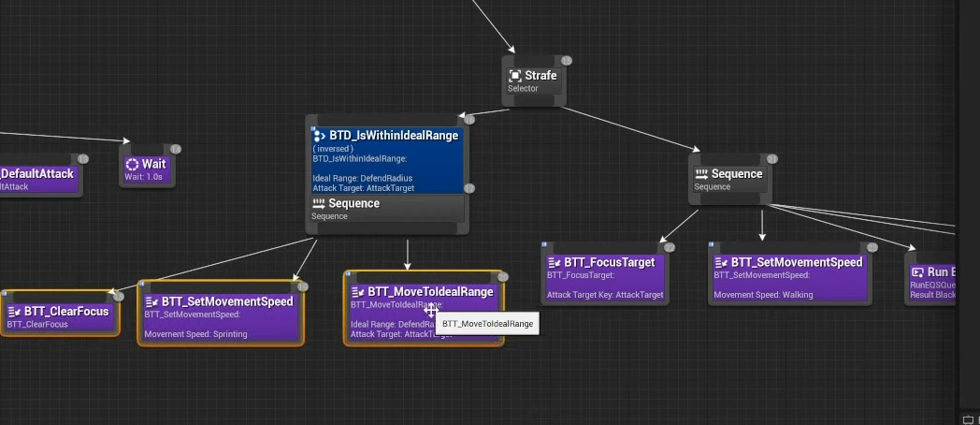Click the BTT_MoveToIdealRange tooltip label
The height and width of the screenshot is (425, 980).
(x=487, y=324)
